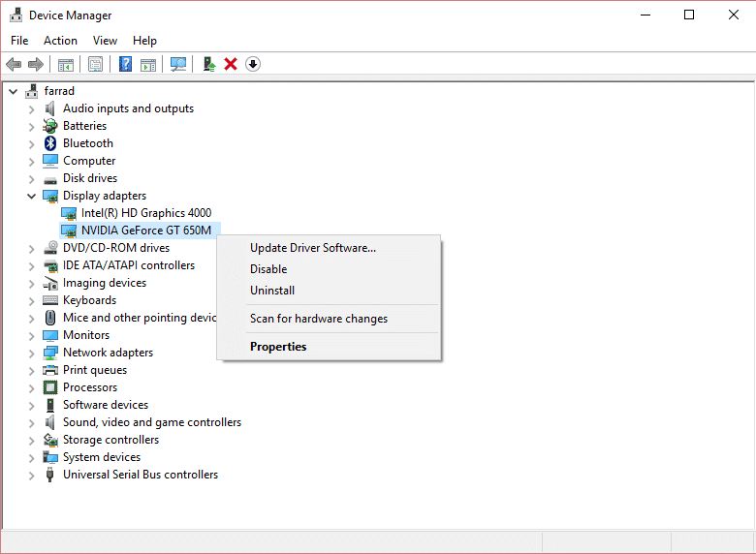This screenshot has height=554, width=756.
Task: Select the Intel(R) HD Graphics 4000 device
Action: [x=145, y=213]
